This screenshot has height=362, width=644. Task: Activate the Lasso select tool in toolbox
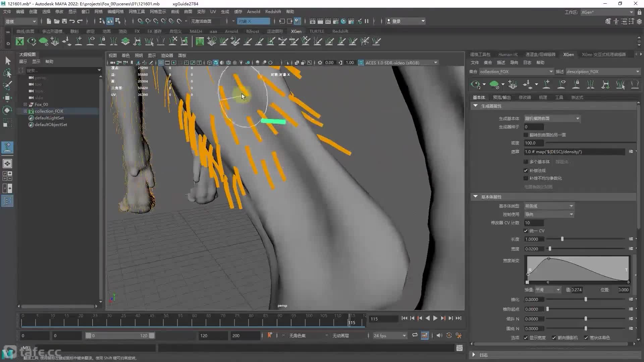click(x=7, y=73)
